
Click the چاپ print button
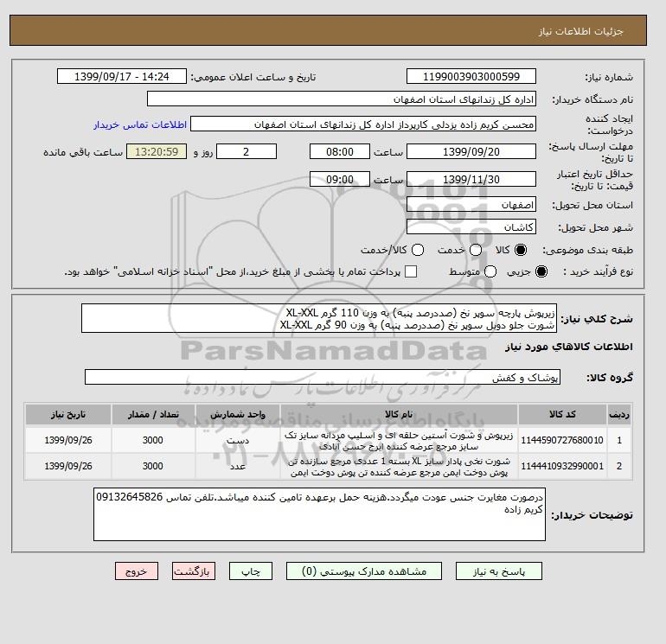point(251,571)
